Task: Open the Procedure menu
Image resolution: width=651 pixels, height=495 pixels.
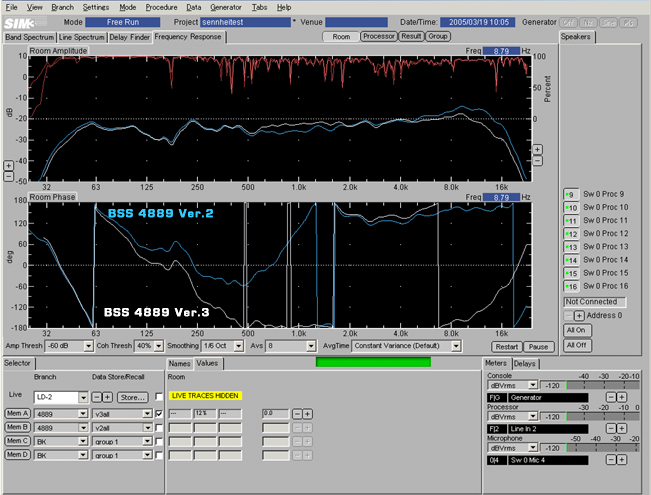Action: [161, 7]
